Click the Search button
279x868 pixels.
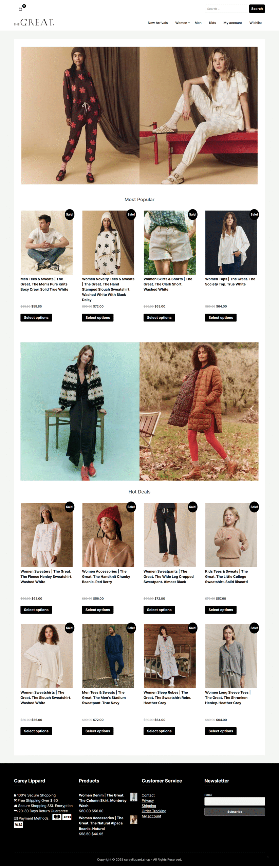coord(257,9)
